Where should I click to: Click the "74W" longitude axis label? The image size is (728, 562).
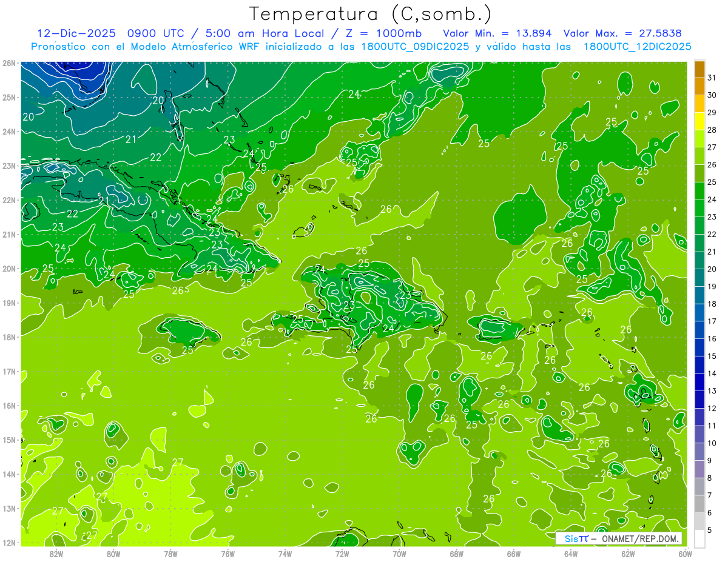pos(285,553)
